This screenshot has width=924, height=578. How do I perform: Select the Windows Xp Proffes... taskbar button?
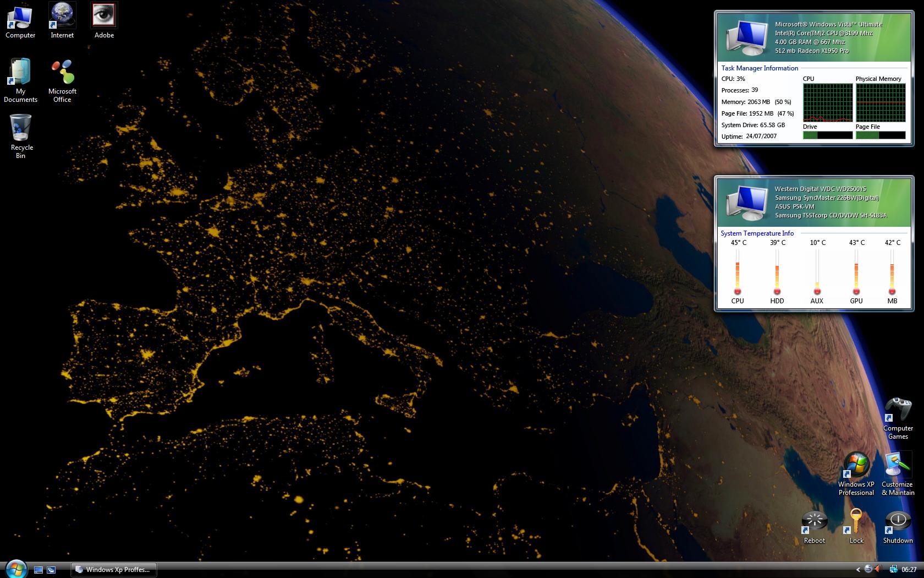[114, 570]
